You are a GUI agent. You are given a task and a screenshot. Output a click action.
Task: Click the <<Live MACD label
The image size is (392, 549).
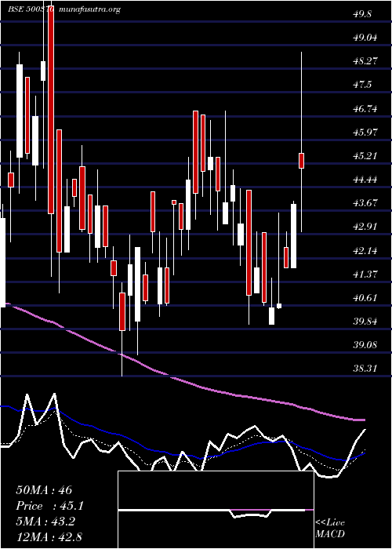coord(330,529)
